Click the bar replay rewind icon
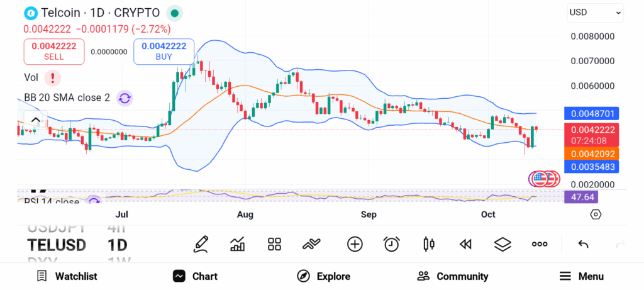The width and height of the screenshot is (644, 290). pyautogui.click(x=465, y=244)
